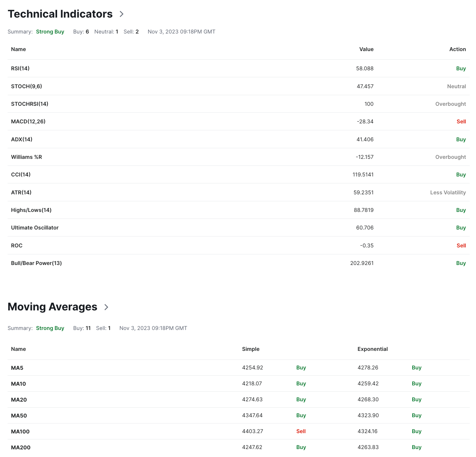
Task: Open the Moving Averages chevron arrow
Action: [106, 307]
